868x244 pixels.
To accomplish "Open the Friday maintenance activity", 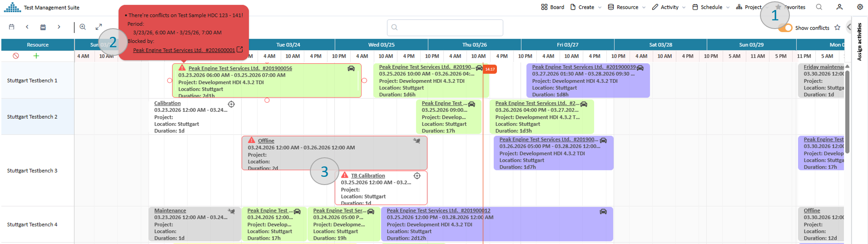I will tap(824, 67).
